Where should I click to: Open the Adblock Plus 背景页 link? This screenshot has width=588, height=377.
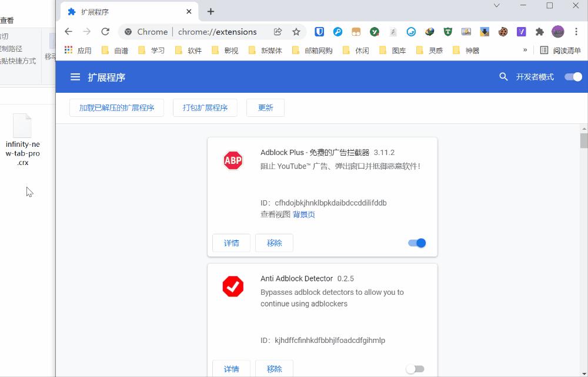[303, 214]
